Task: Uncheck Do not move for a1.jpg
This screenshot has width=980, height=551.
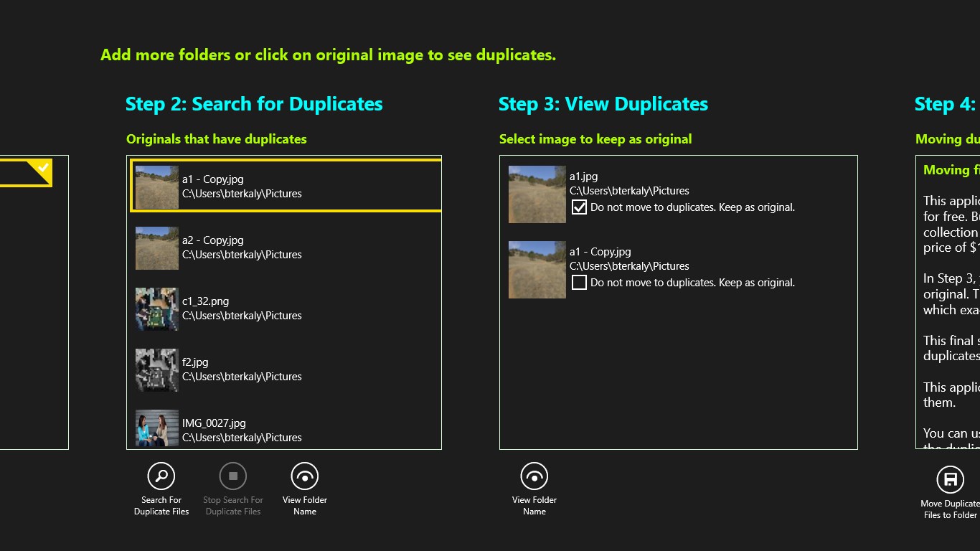Action: pos(578,207)
